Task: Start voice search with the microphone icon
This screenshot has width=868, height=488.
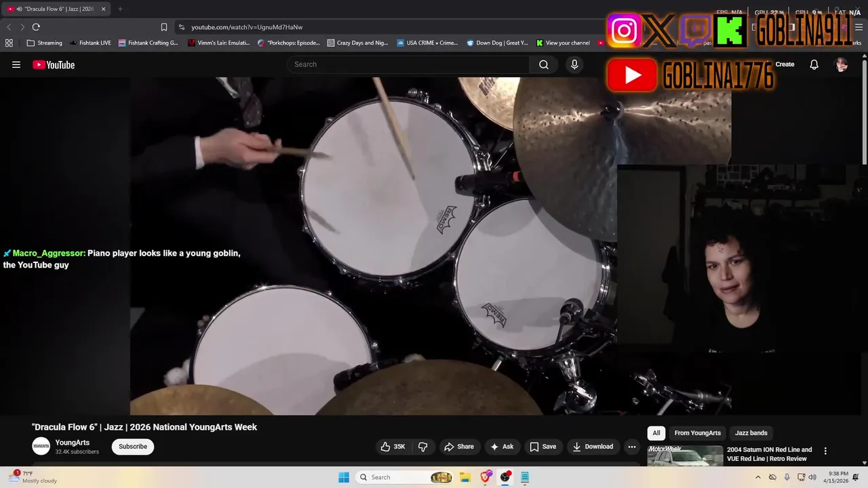Action: [574, 64]
